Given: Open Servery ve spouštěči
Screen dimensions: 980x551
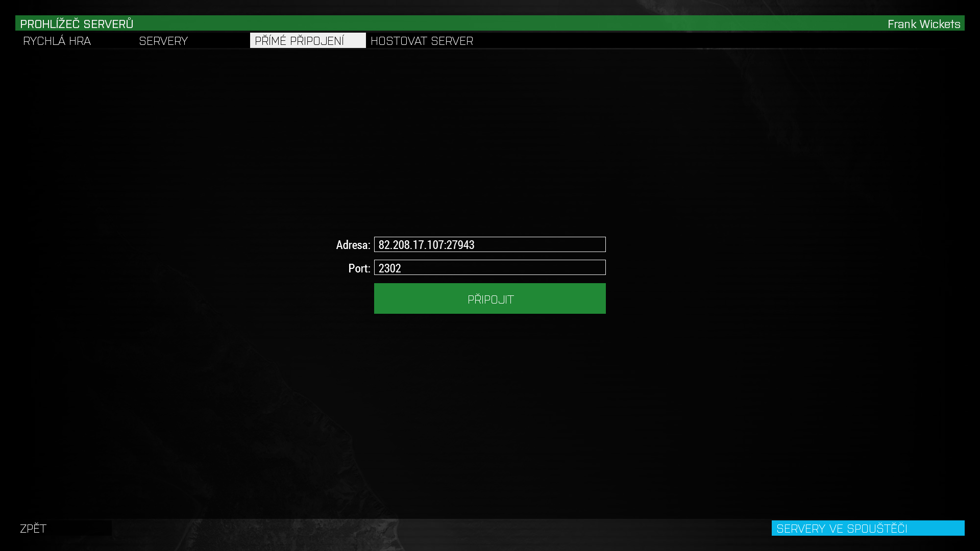Looking at the screenshot, I should 867,529.
